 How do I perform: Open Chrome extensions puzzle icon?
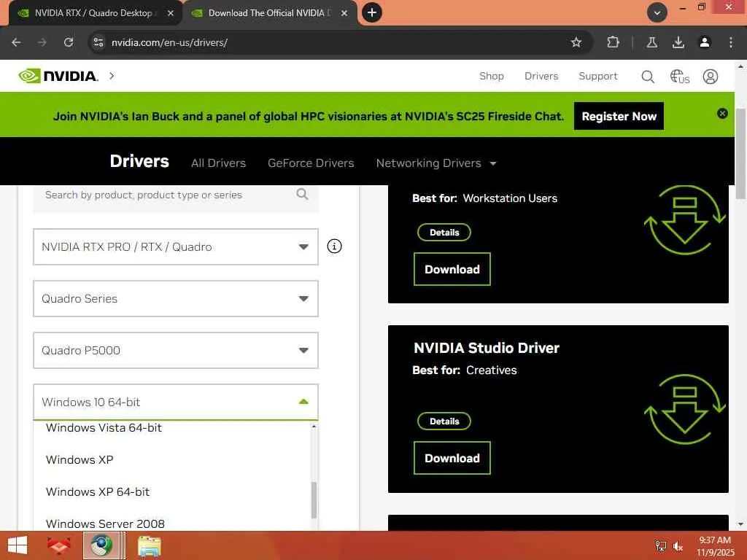[x=613, y=42]
